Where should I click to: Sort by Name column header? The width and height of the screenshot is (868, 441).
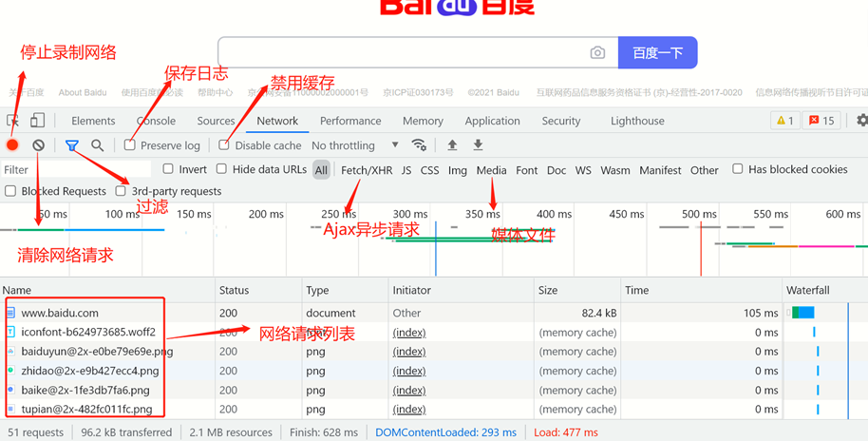click(107, 290)
